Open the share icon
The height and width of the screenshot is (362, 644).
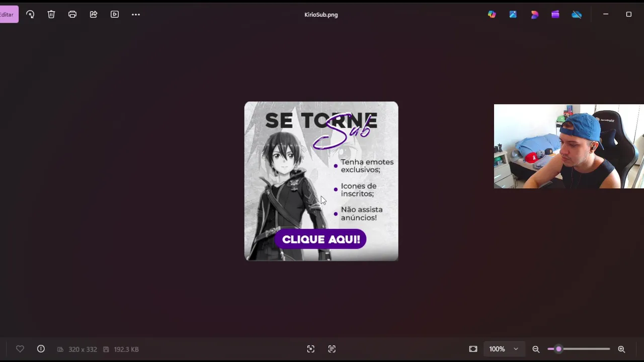pos(94,15)
